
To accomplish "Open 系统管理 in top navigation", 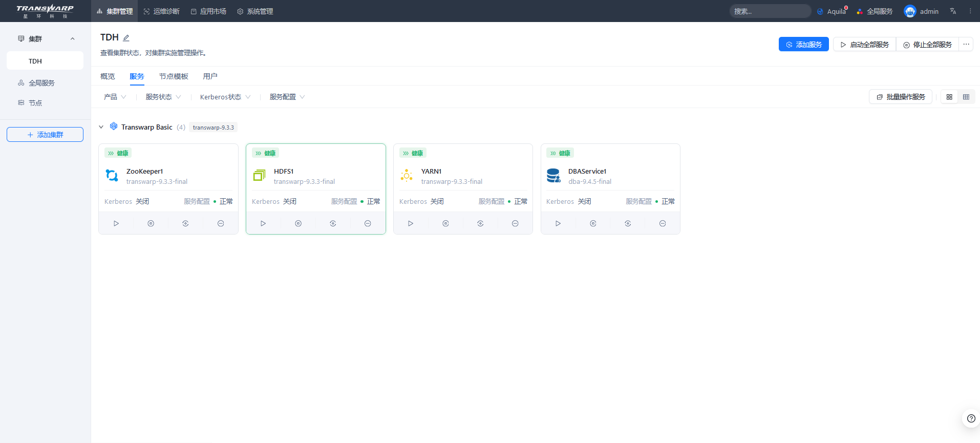I will click(255, 11).
